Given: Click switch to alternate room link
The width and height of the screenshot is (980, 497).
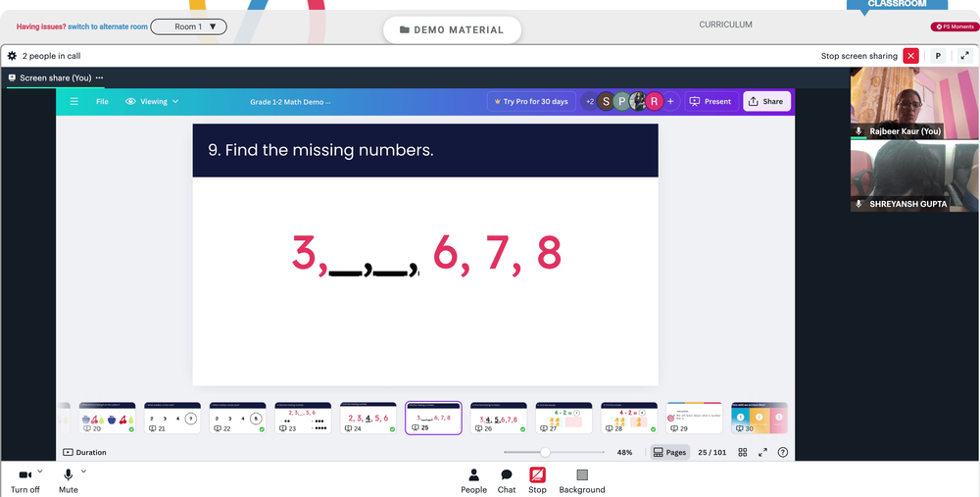Looking at the screenshot, I should point(108,26).
